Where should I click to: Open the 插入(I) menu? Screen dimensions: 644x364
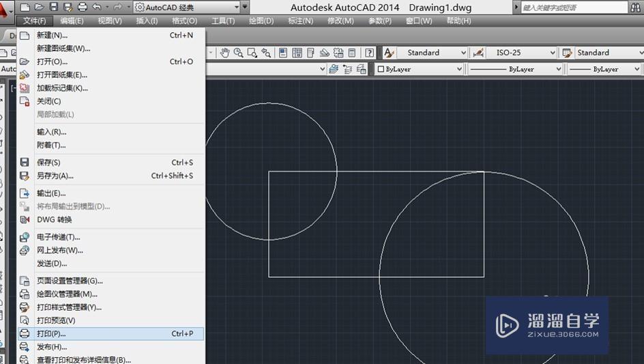pyautogui.click(x=147, y=20)
